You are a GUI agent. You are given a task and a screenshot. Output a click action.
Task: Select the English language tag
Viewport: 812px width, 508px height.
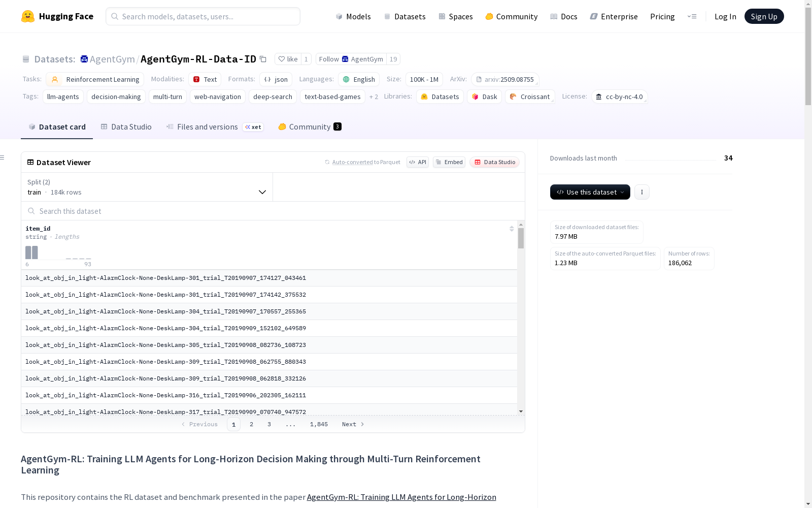(359, 79)
